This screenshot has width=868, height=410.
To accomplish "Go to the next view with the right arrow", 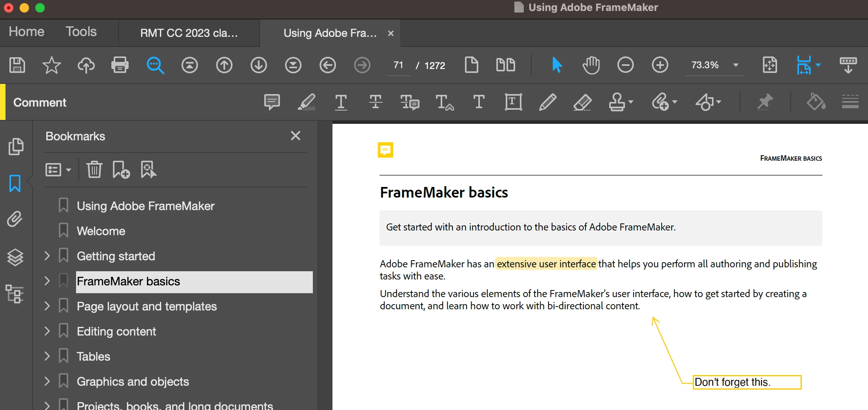I will [362, 65].
